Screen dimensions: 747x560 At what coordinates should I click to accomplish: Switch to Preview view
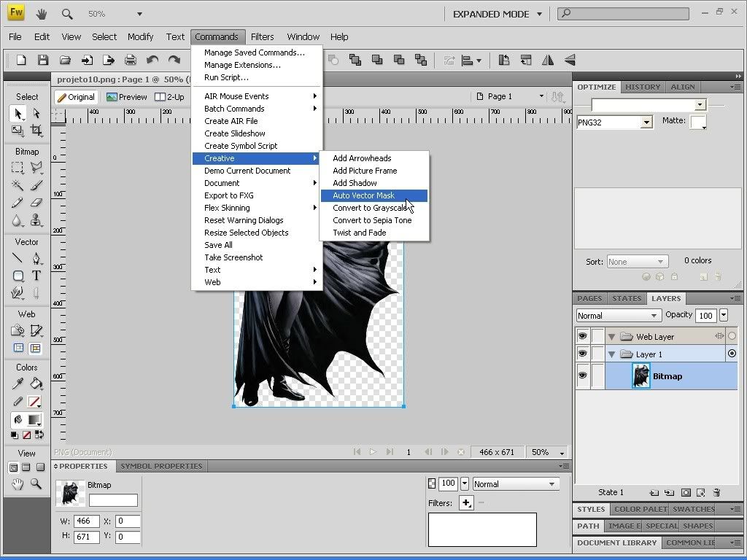point(127,97)
